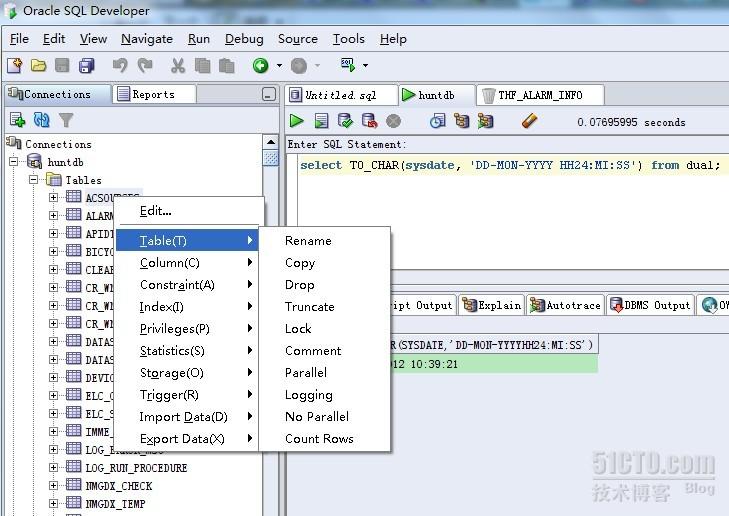Open the File menu
The width and height of the screenshot is (729, 516).
coord(19,39)
